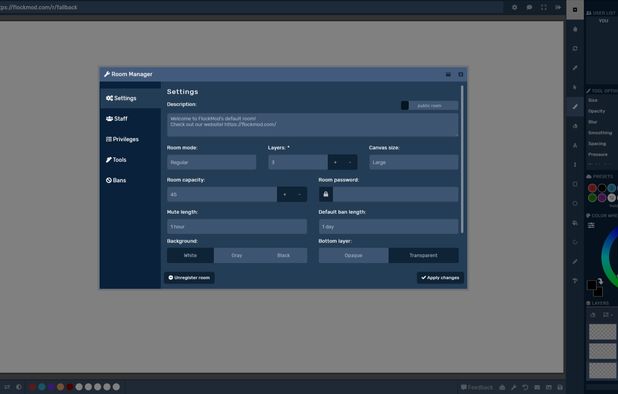Edit the room Description text area
The height and width of the screenshot is (394, 618).
click(313, 125)
